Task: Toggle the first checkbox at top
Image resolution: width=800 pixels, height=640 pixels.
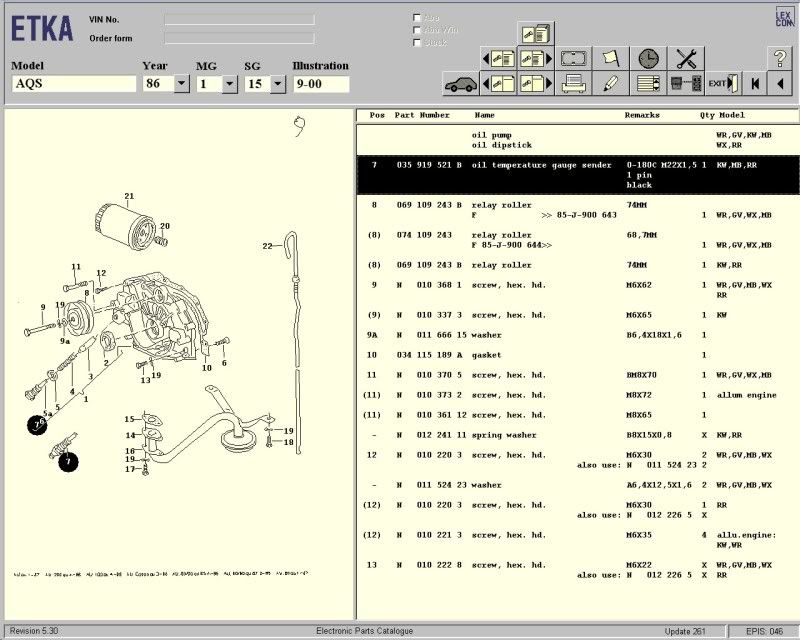Action: (x=417, y=17)
